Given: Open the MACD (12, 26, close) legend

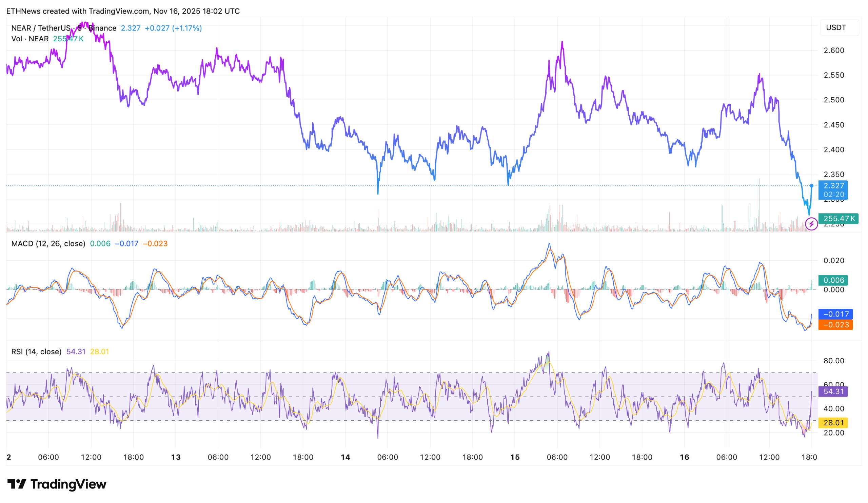Looking at the screenshot, I should (48, 244).
